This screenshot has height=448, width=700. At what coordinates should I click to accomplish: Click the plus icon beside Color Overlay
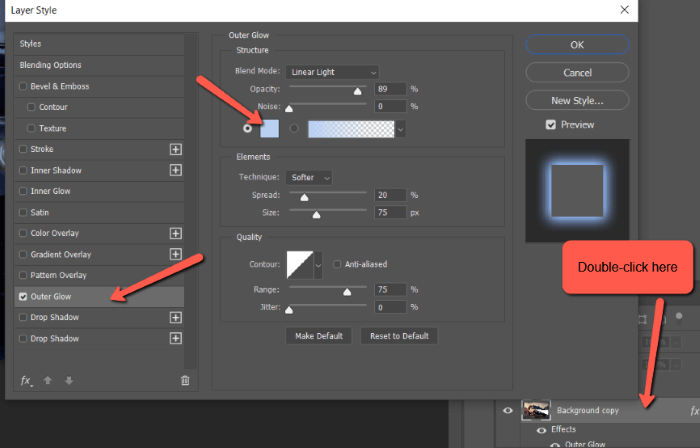pyautogui.click(x=176, y=233)
